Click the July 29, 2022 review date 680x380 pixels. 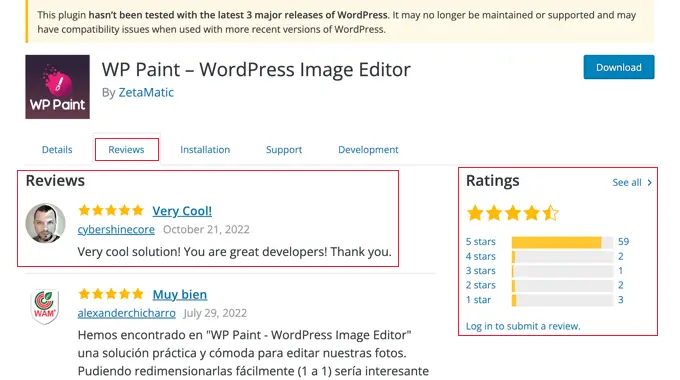tap(216, 313)
